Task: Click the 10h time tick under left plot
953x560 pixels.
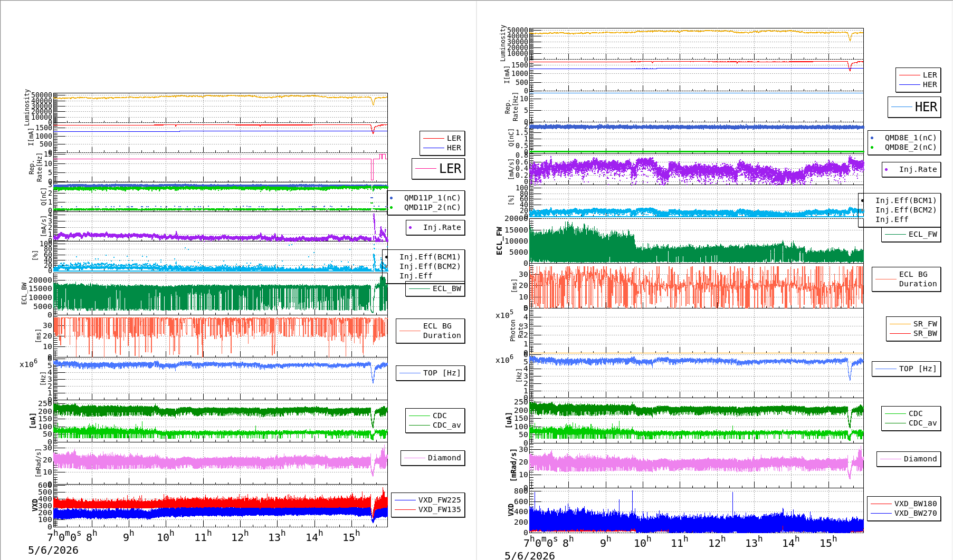Action: tap(166, 537)
